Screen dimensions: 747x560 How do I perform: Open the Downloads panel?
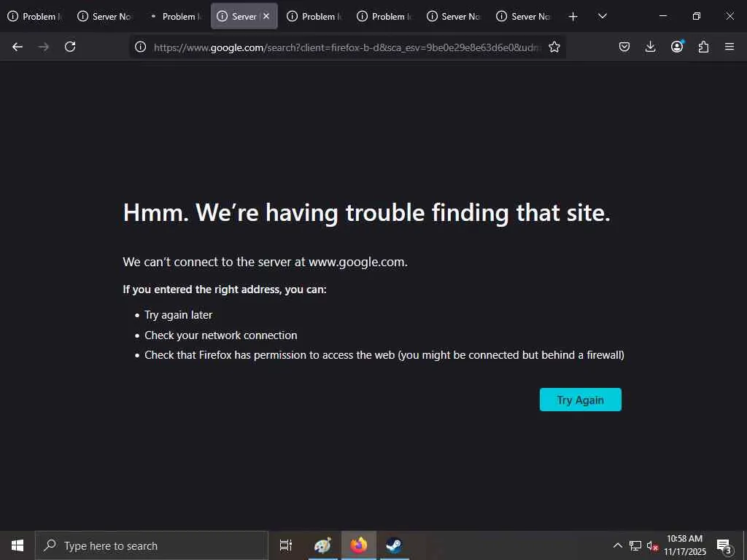[650, 47]
